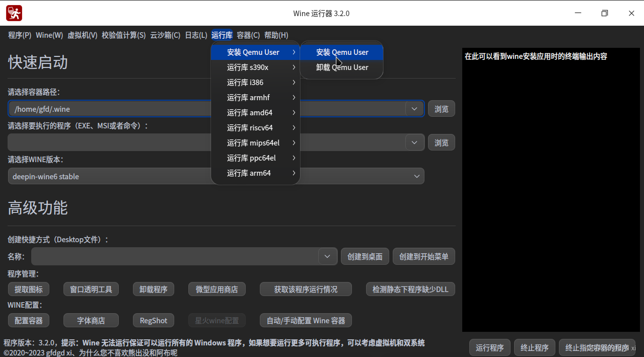
Task: Open the 帮助(H) menu
Action: (x=276, y=35)
